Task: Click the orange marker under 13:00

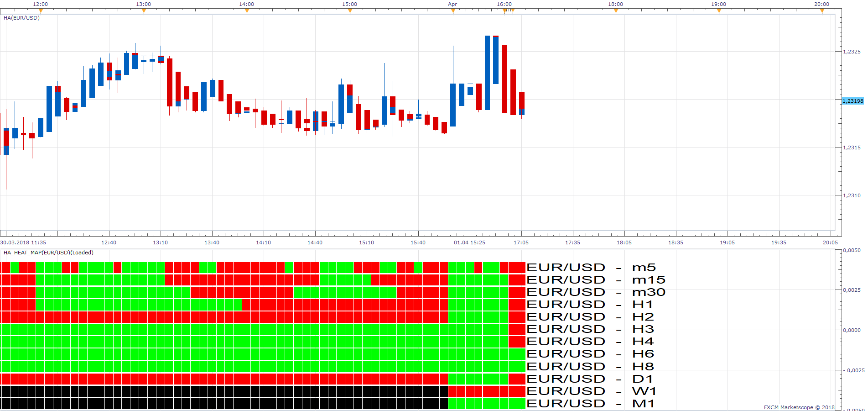Action: (x=144, y=11)
